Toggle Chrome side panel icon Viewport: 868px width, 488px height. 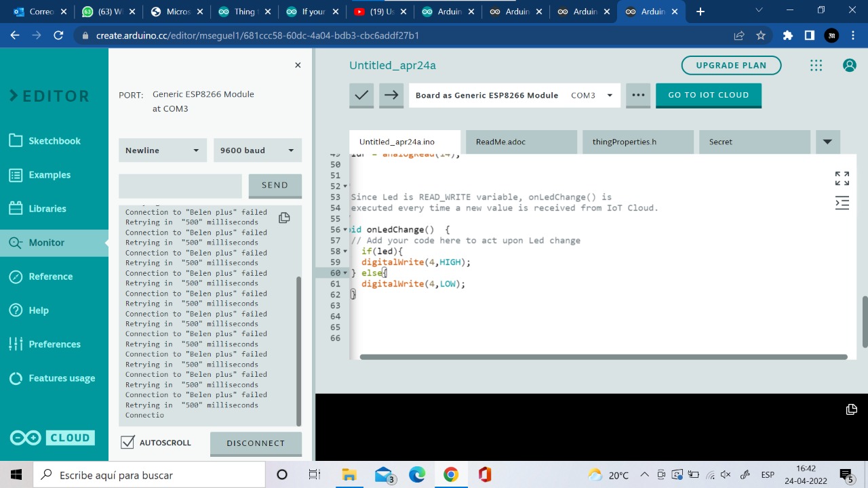(810, 35)
